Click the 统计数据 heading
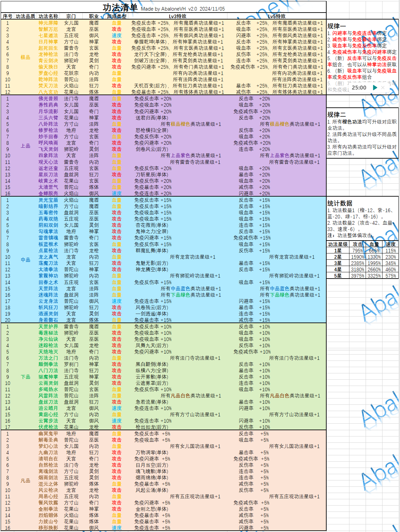 pos(340,203)
